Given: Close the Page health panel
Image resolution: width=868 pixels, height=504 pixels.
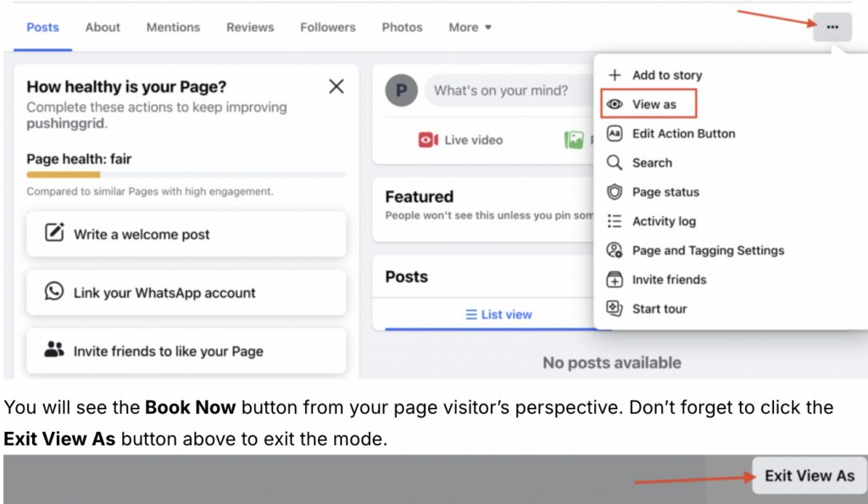Looking at the screenshot, I should pos(337,87).
